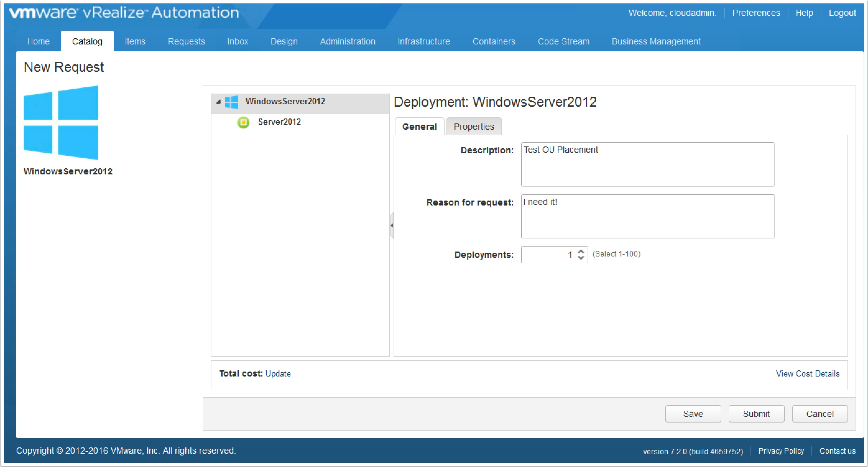This screenshot has width=868, height=467.
Task: Open the Administration tab
Action: pyautogui.click(x=347, y=41)
